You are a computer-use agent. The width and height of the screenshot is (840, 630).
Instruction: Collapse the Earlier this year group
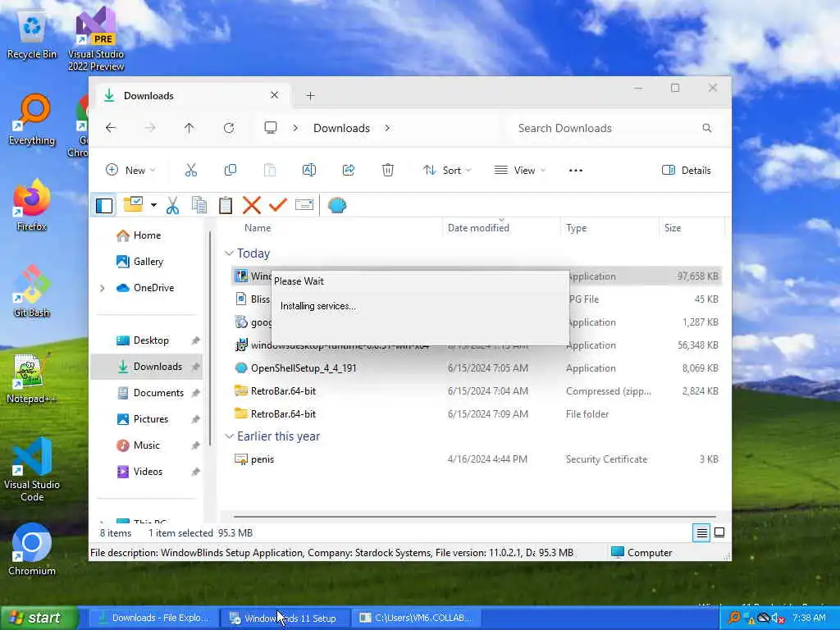[229, 436]
